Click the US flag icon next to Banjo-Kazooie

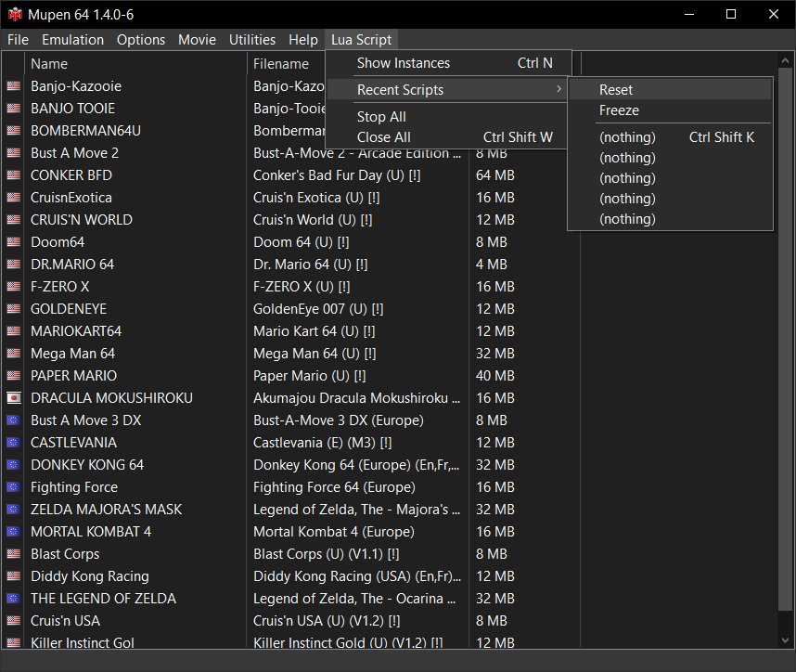[14, 85]
